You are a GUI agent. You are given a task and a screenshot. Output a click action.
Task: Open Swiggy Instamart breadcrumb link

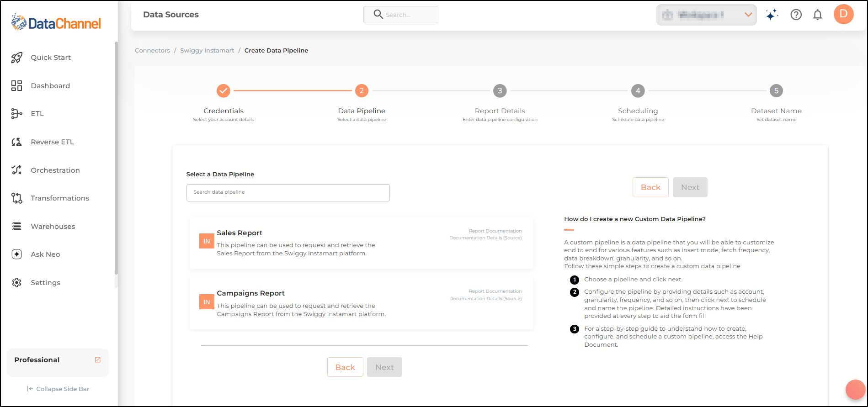[207, 50]
